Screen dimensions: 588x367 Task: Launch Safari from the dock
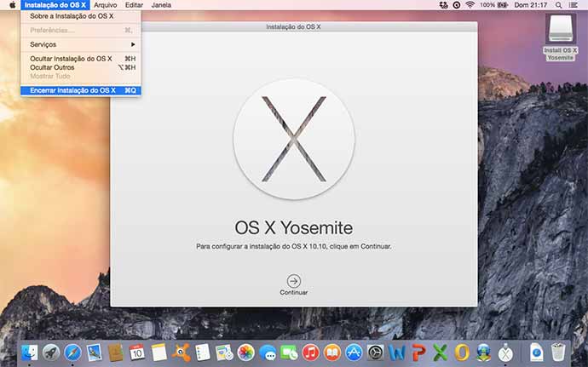72,352
